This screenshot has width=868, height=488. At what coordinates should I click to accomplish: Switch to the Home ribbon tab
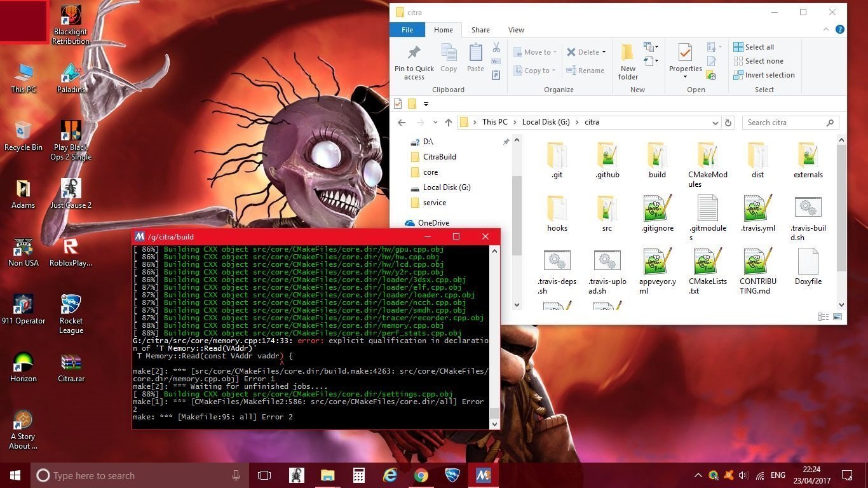click(444, 30)
